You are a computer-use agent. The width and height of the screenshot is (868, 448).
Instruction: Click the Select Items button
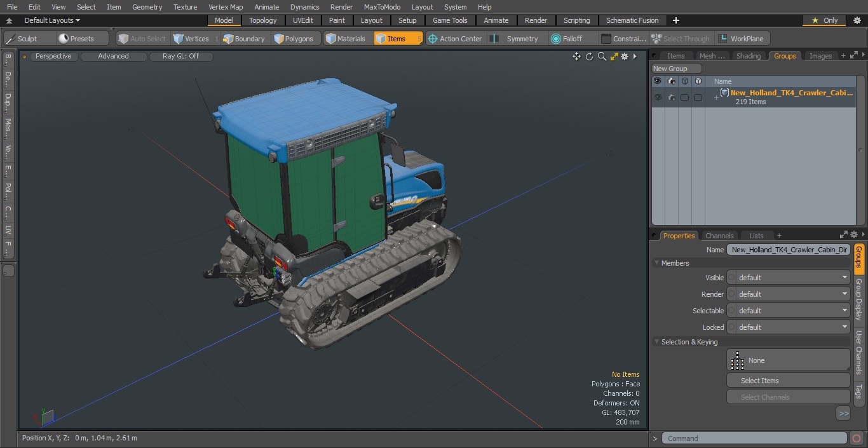(x=788, y=381)
